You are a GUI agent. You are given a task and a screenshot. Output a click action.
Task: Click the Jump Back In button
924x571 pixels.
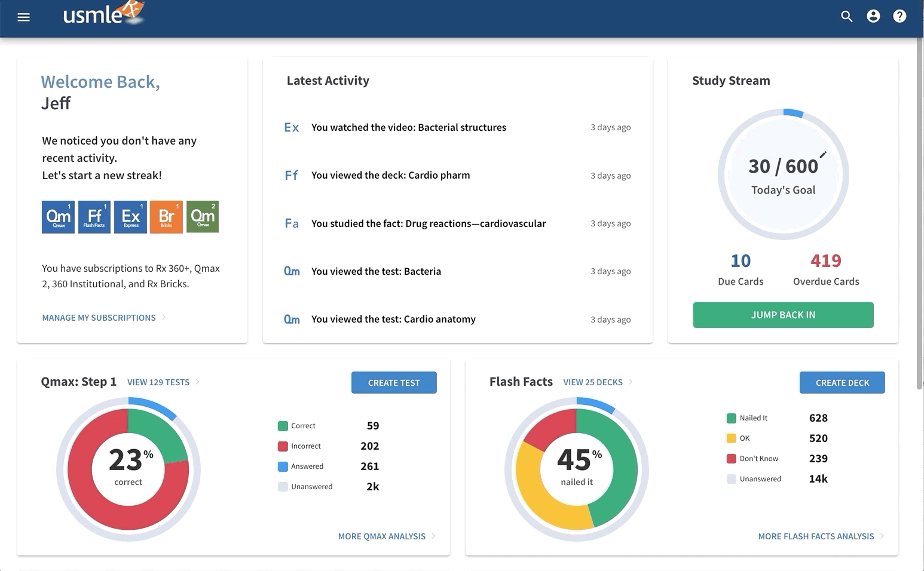(x=783, y=315)
